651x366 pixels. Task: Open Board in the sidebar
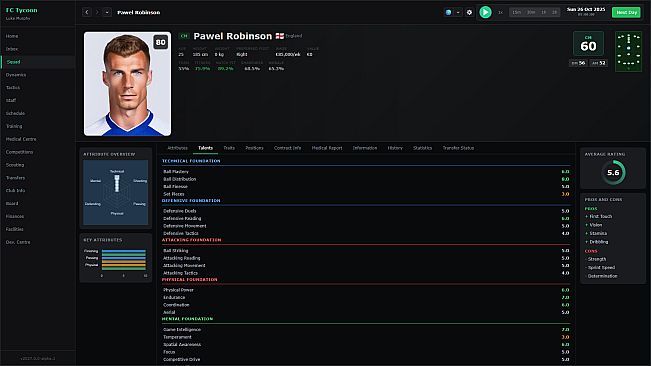38,203
